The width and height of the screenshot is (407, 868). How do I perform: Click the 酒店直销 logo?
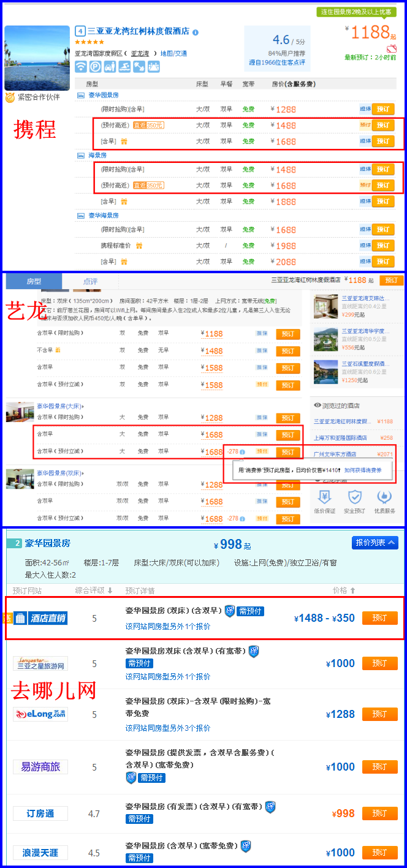[x=40, y=618]
